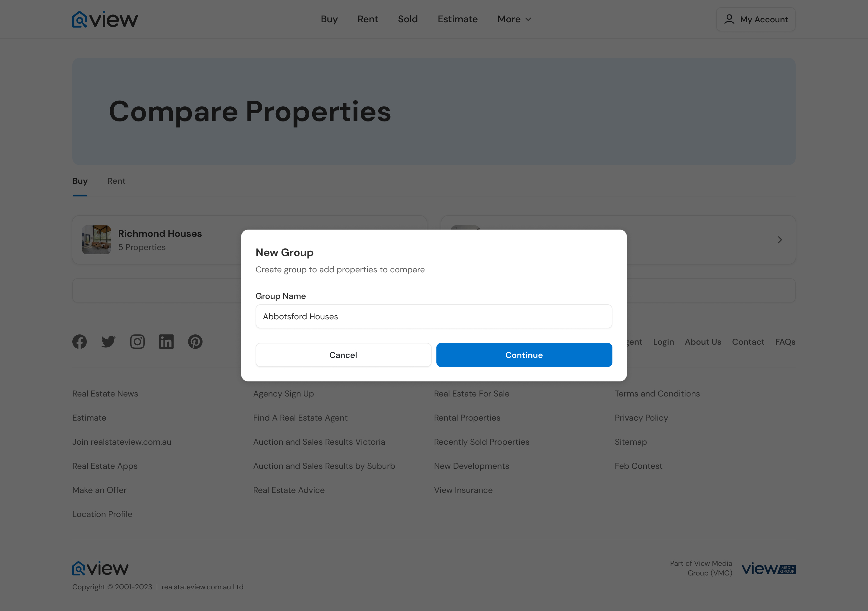Open the LinkedIn icon link
Viewport: 868px width, 611px height.
click(166, 342)
